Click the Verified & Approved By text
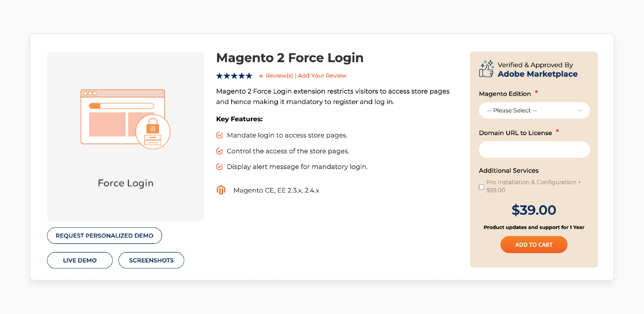The height and width of the screenshot is (314, 644). point(535,65)
